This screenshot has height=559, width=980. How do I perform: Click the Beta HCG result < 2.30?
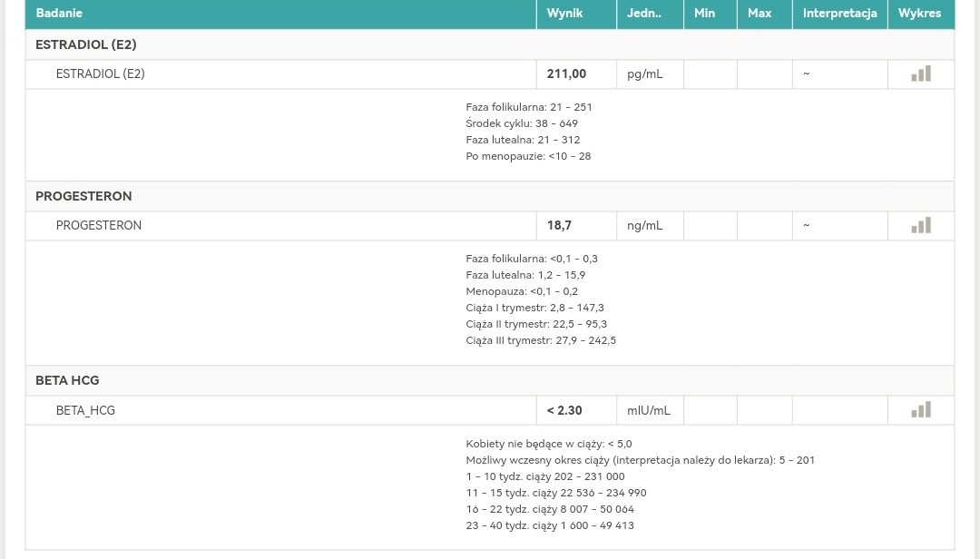pyautogui.click(x=564, y=410)
